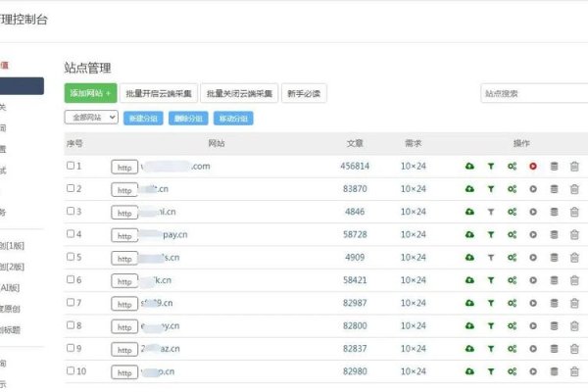The image size is (588, 392).
Task: Click article count 58728
Action: pyautogui.click(x=355, y=235)
